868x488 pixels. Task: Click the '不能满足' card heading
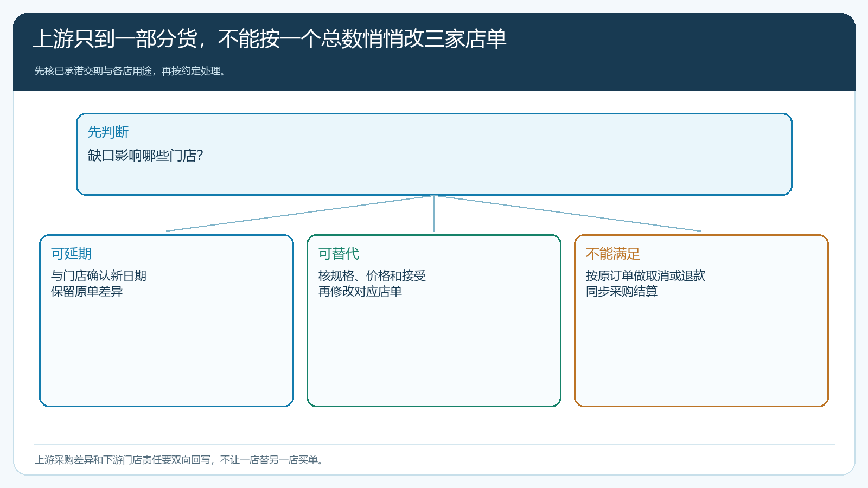pos(613,254)
